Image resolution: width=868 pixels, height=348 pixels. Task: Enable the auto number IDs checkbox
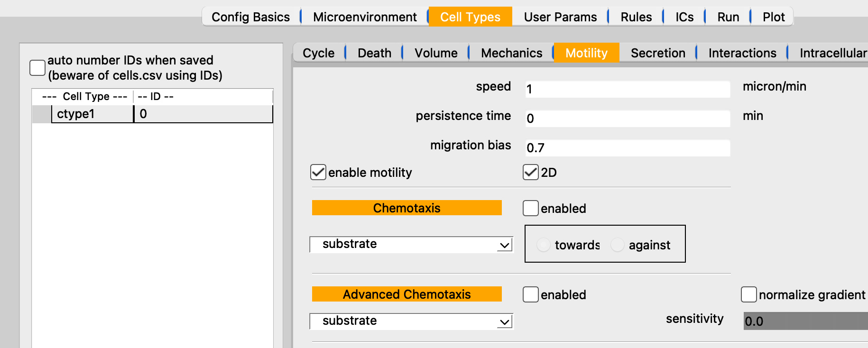[x=37, y=68]
